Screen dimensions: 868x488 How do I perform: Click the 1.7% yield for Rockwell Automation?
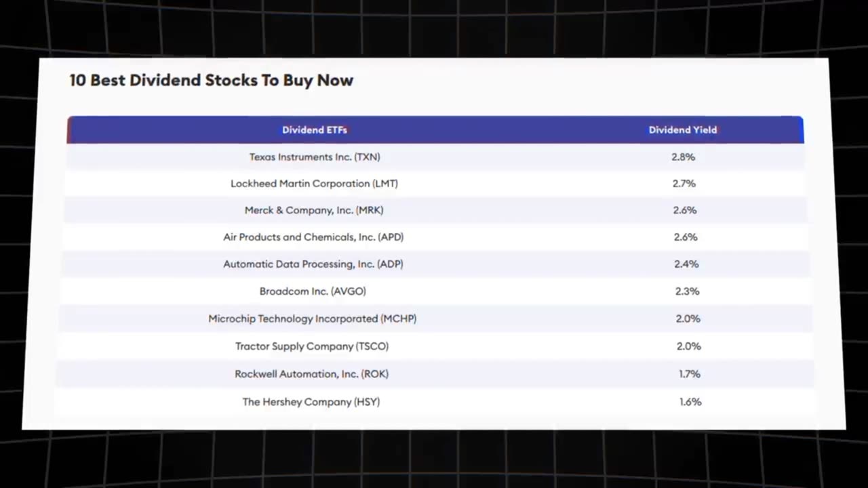(x=690, y=374)
